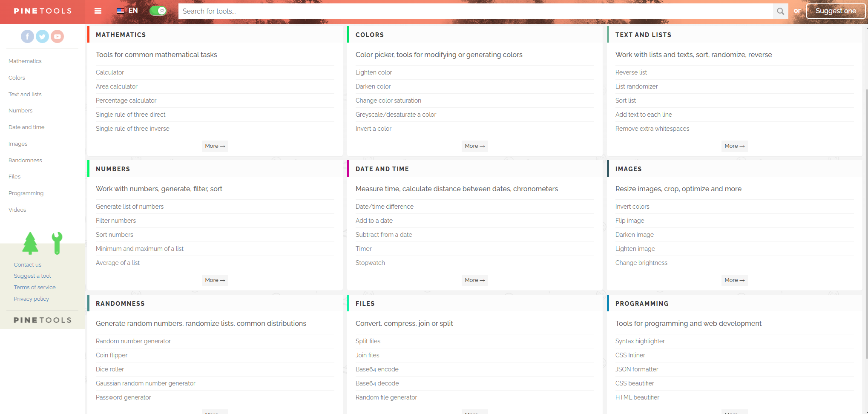Toggle the dark mode switch
The height and width of the screenshot is (414, 868).
[158, 11]
